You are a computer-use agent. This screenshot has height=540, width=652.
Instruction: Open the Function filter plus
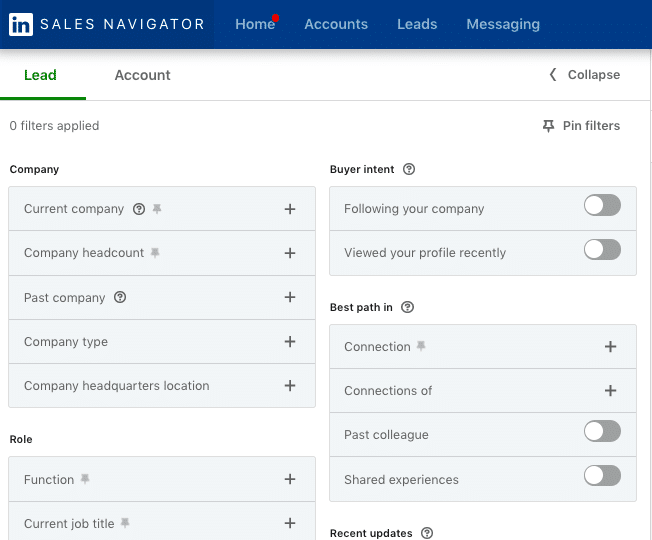click(x=290, y=479)
